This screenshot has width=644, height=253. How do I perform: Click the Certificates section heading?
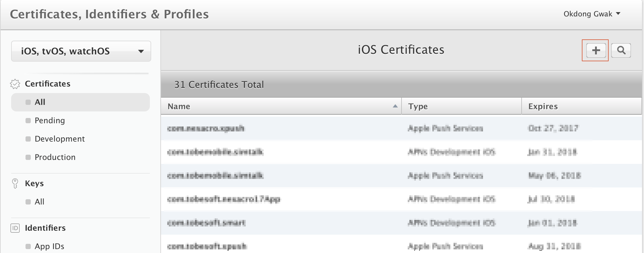[x=48, y=84]
